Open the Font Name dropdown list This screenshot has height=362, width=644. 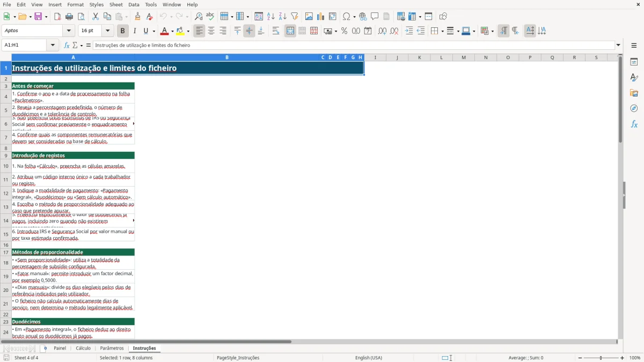(69, 31)
